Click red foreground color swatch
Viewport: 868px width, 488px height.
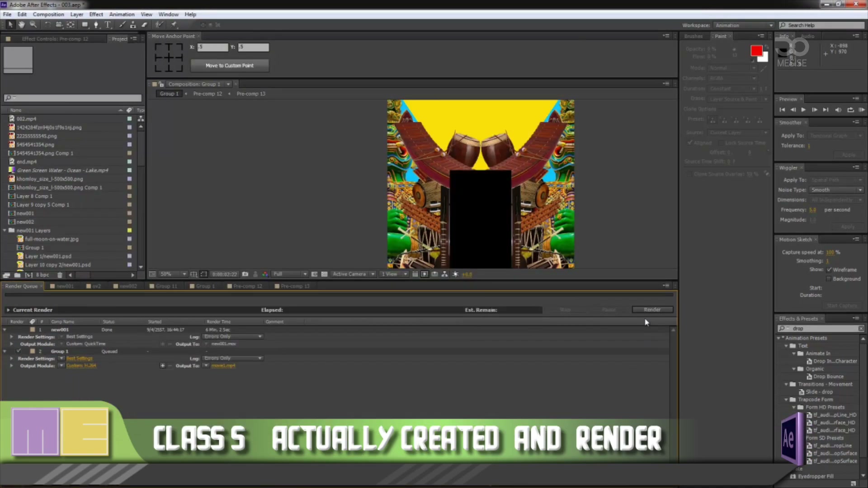[756, 51]
